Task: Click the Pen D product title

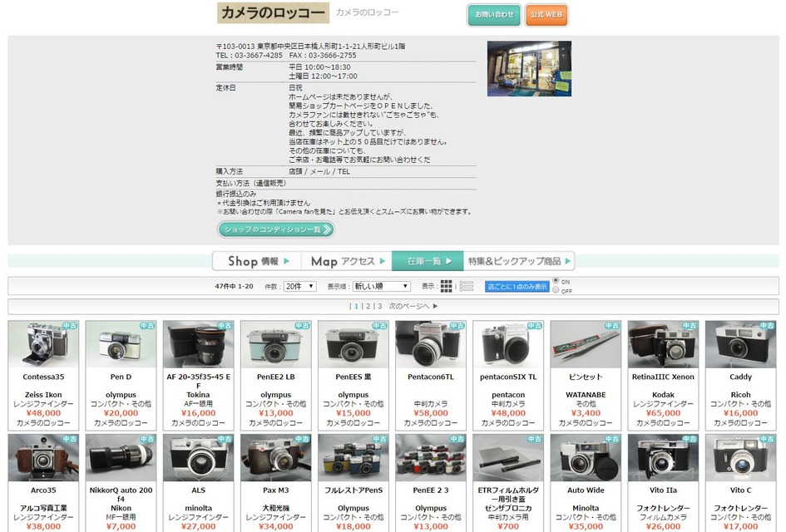Action: pos(121,377)
